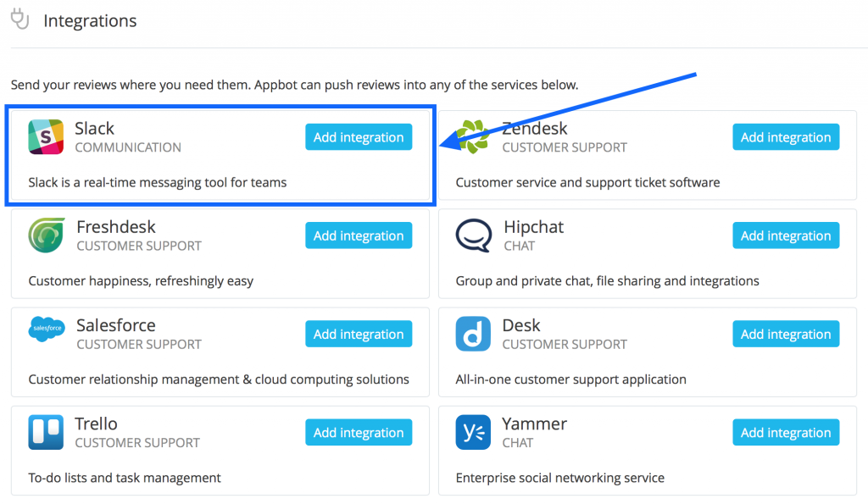Add the Hipchat integration
The image size is (868, 504).
[786, 235]
